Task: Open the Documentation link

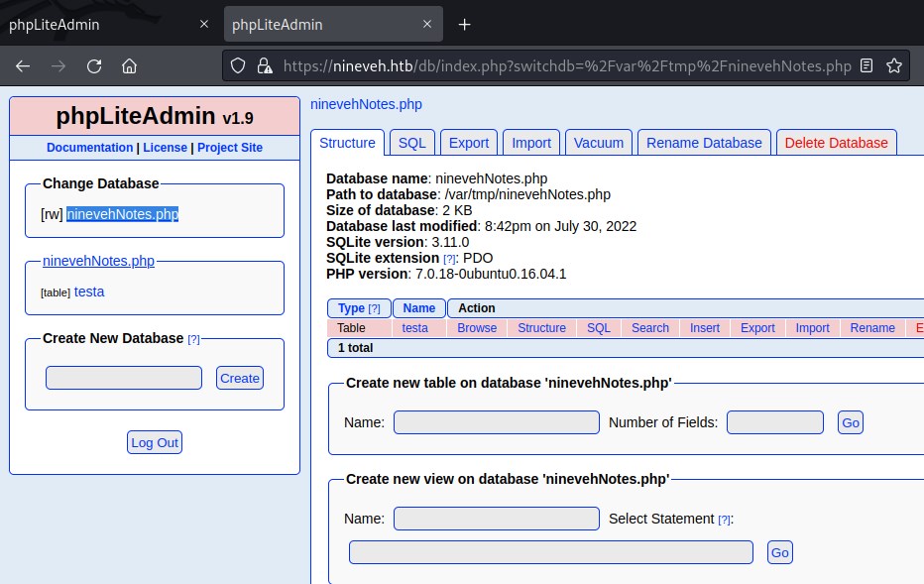Action: coord(89,148)
